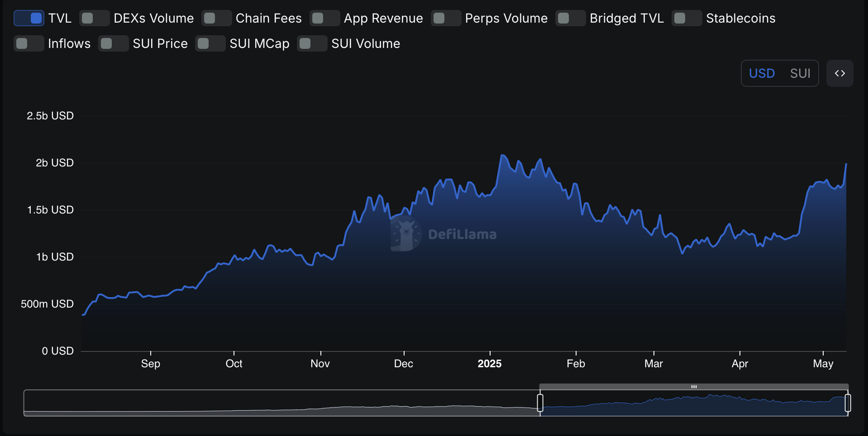Click the 0 USD axis value
The width and height of the screenshot is (868, 436).
click(x=57, y=351)
